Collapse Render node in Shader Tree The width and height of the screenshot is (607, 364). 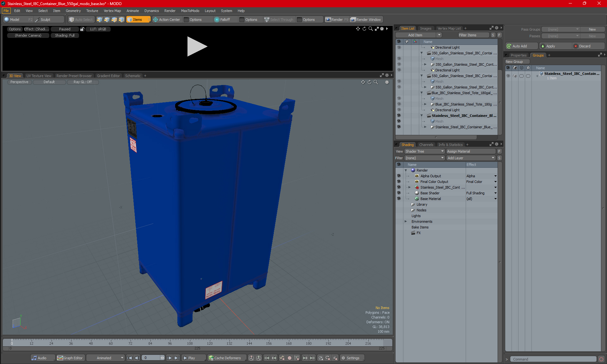click(x=406, y=170)
